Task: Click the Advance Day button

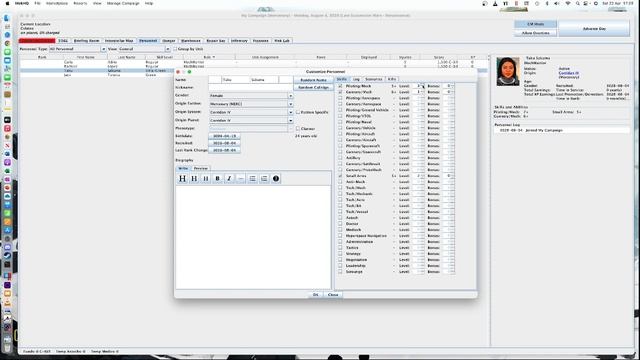Action: (x=594, y=29)
